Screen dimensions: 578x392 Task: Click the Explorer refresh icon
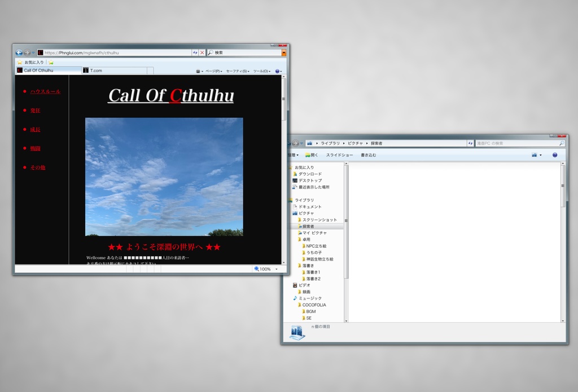point(470,143)
